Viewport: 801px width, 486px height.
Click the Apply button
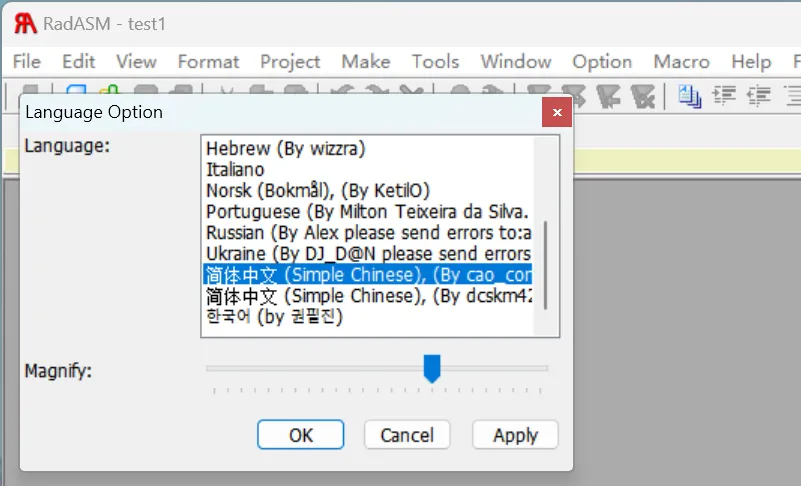click(515, 435)
